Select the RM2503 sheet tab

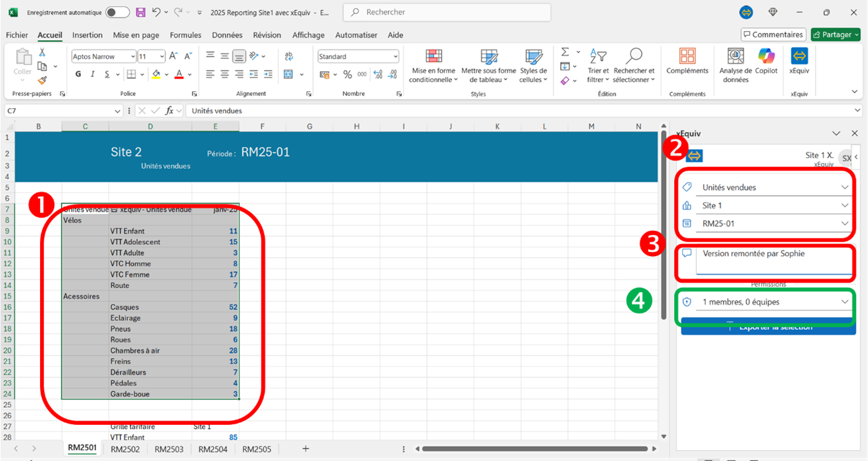[x=169, y=449]
